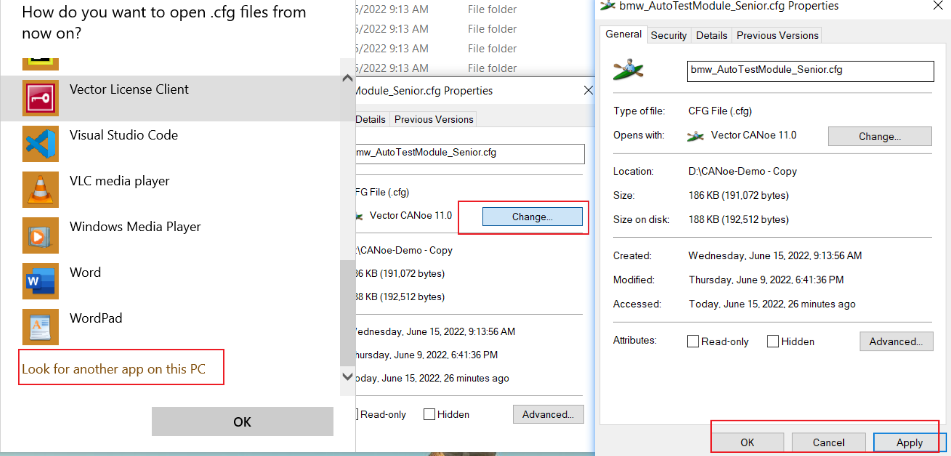Close the right Properties window
This screenshot has height=456, width=951.
click(x=938, y=5)
